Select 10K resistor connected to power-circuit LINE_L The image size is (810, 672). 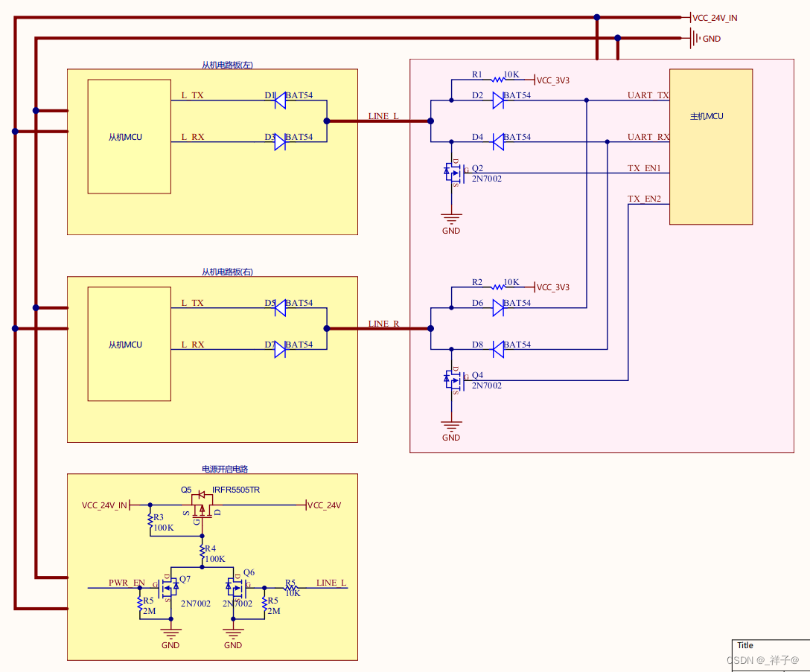tap(291, 588)
